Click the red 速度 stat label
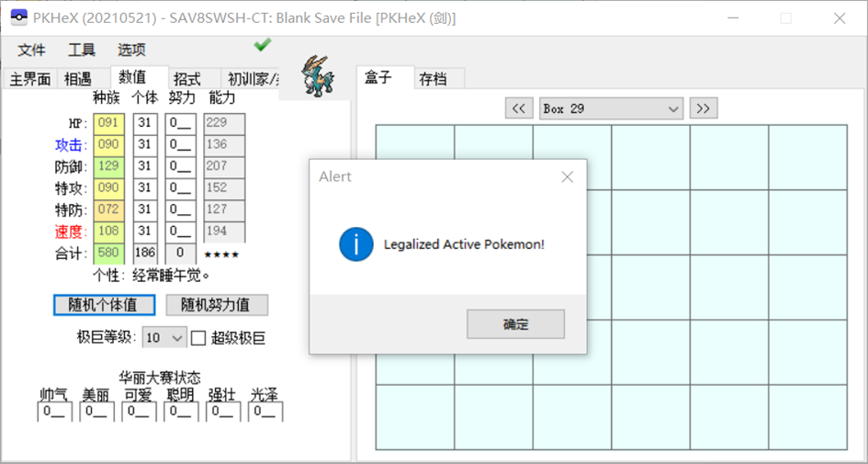The height and width of the screenshot is (464, 868). pos(71,232)
